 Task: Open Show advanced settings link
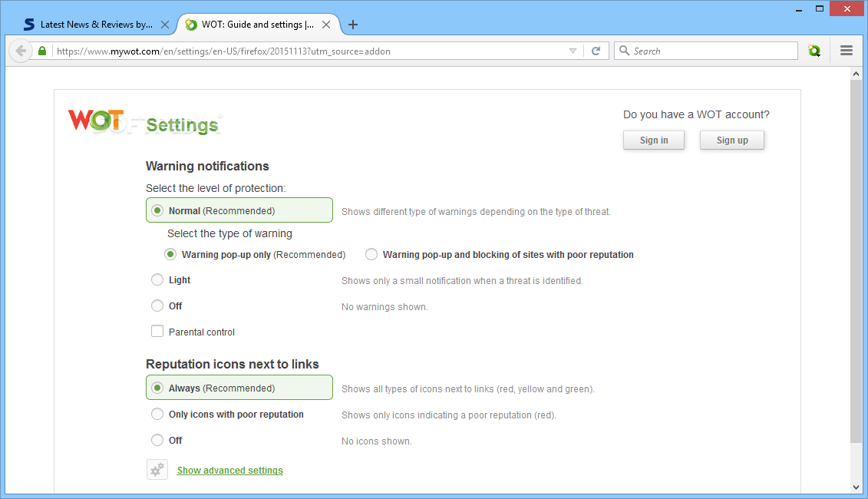click(x=229, y=470)
